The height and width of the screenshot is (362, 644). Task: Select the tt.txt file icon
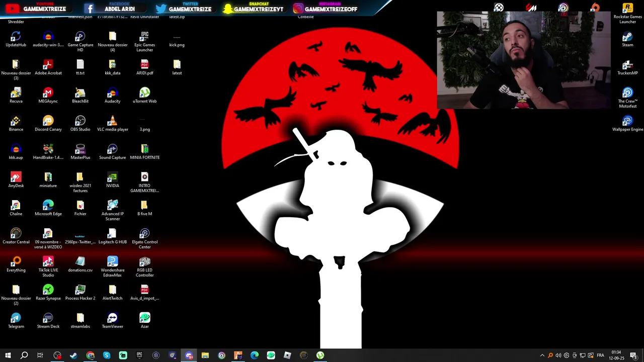[80, 67]
